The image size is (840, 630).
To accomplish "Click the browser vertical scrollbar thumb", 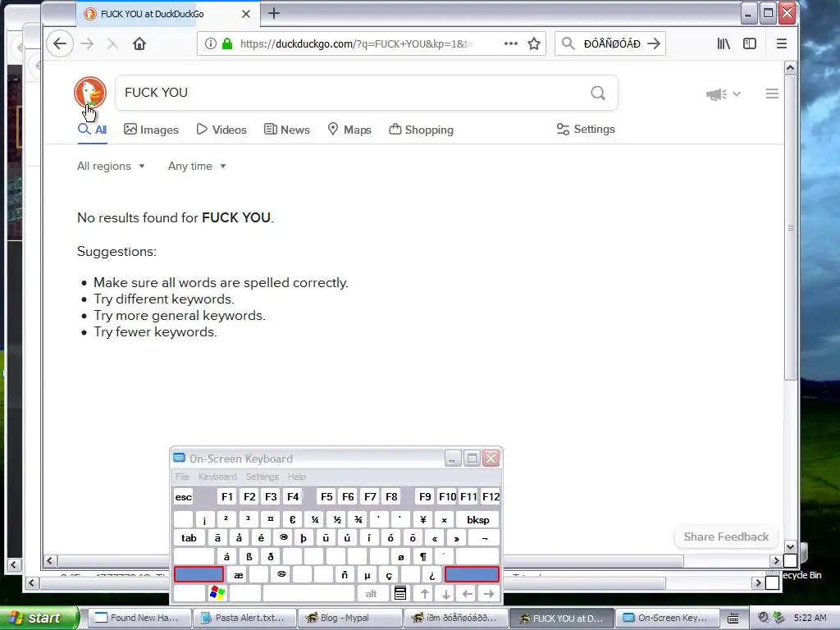I will click(790, 228).
